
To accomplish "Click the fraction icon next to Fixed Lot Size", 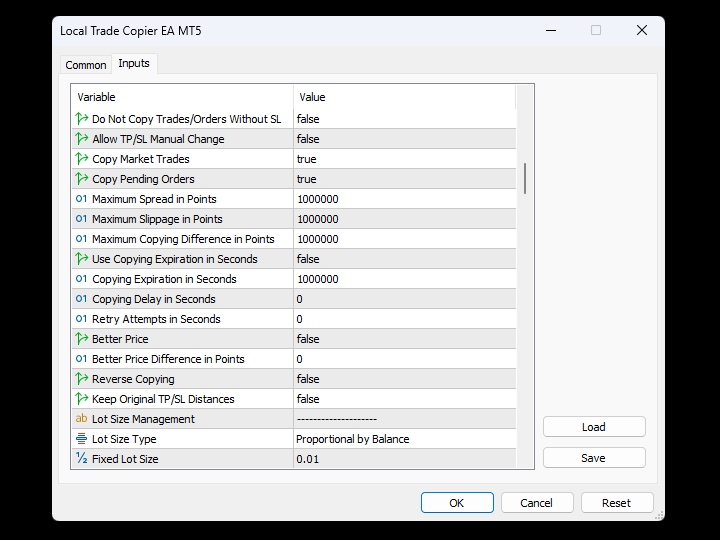I will 81,458.
